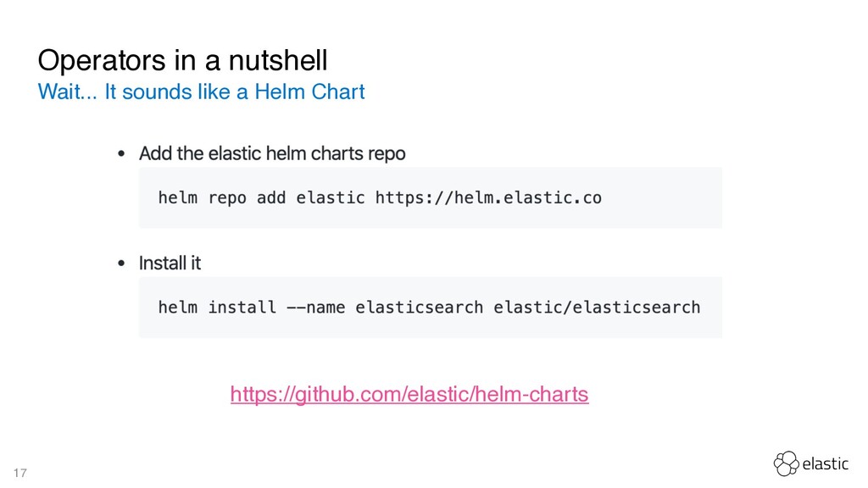Screen dimensions: 868x488
Task: Click the --name flag in install command
Action: tap(315, 307)
